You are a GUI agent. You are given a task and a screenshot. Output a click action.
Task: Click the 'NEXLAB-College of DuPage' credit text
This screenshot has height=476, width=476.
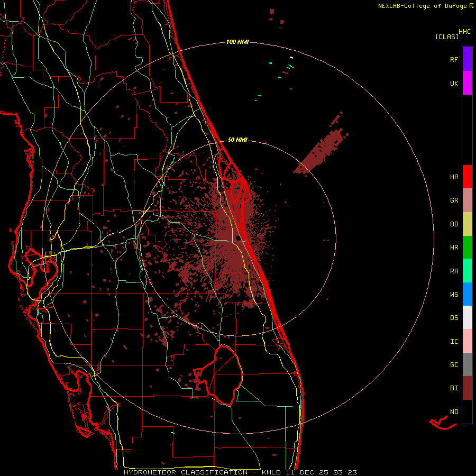click(422, 6)
